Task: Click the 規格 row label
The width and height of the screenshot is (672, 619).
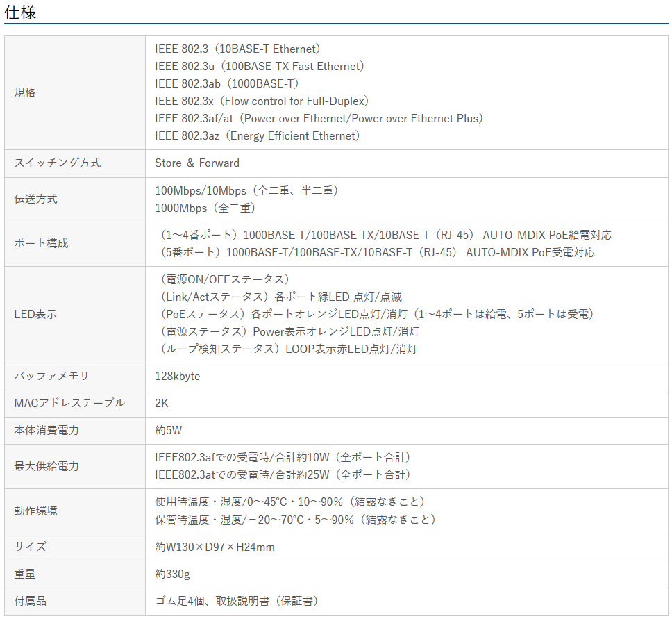Action: [25, 92]
